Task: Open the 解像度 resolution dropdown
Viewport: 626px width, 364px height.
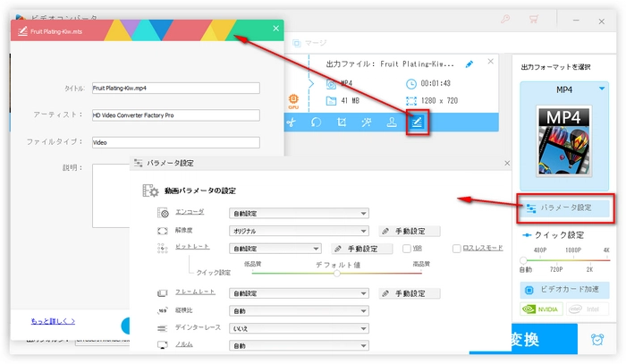Action: tap(299, 231)
